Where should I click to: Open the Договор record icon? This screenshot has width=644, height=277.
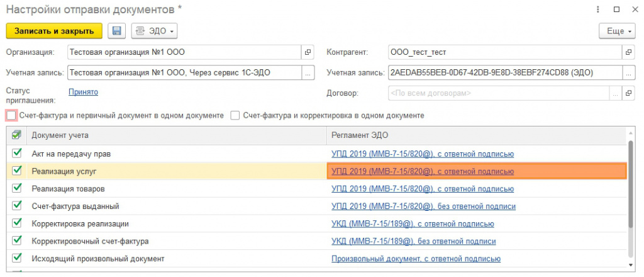(627, 93)
